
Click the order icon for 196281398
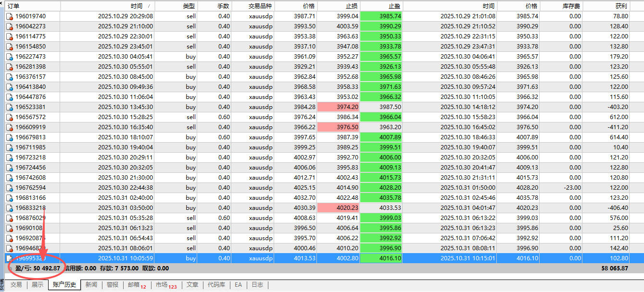tap(9, 67)
